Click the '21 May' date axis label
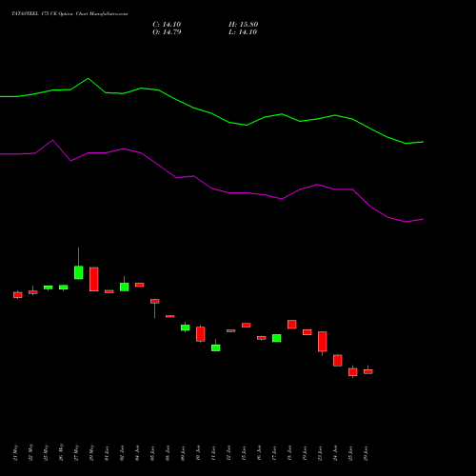Screen dimensions: 476x476 coord(15,453)
